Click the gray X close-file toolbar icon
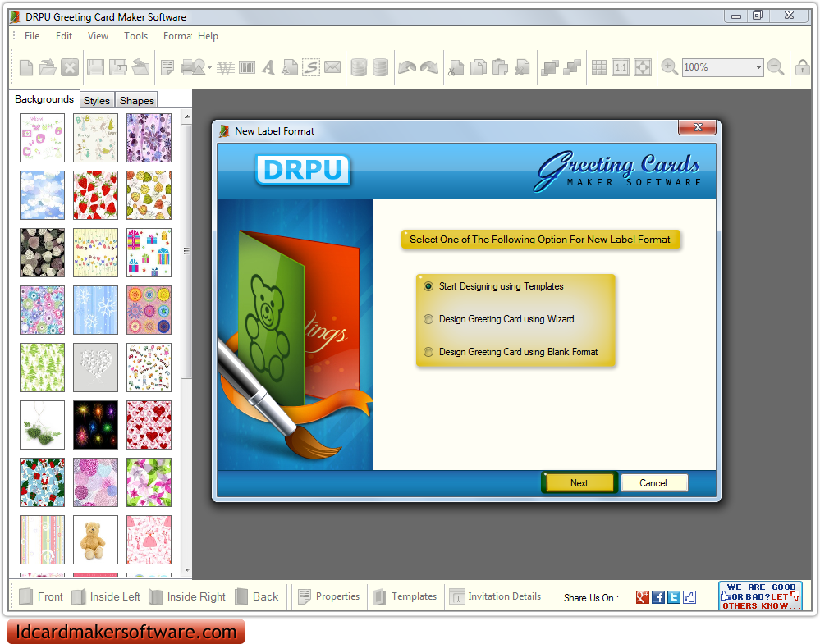This screenshot has width=820, height=644. 70,67
